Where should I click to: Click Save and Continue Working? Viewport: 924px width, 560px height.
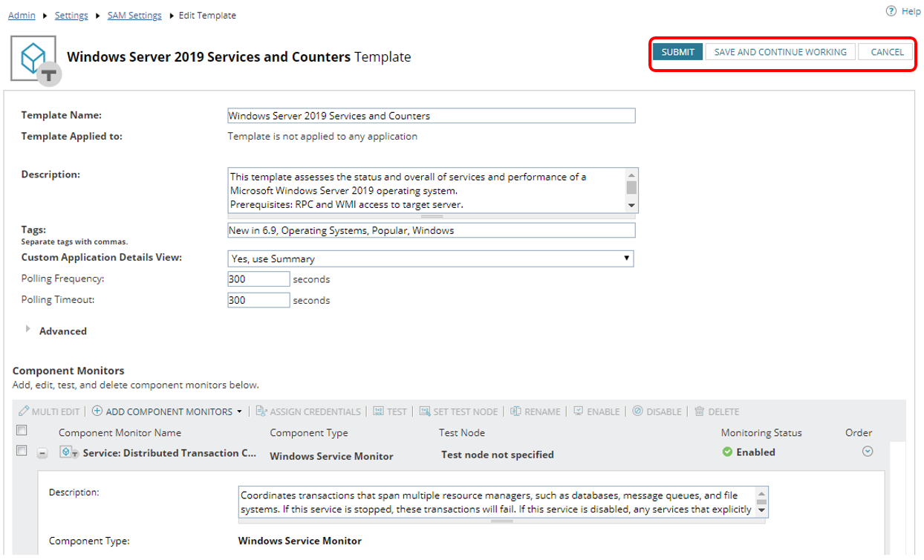click(x=781, y=52)
